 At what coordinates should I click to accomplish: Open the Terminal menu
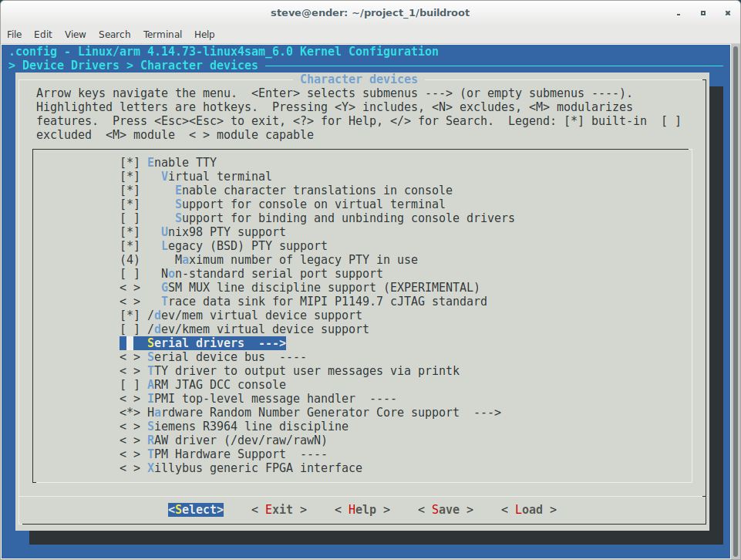click(x=162, y=34)
